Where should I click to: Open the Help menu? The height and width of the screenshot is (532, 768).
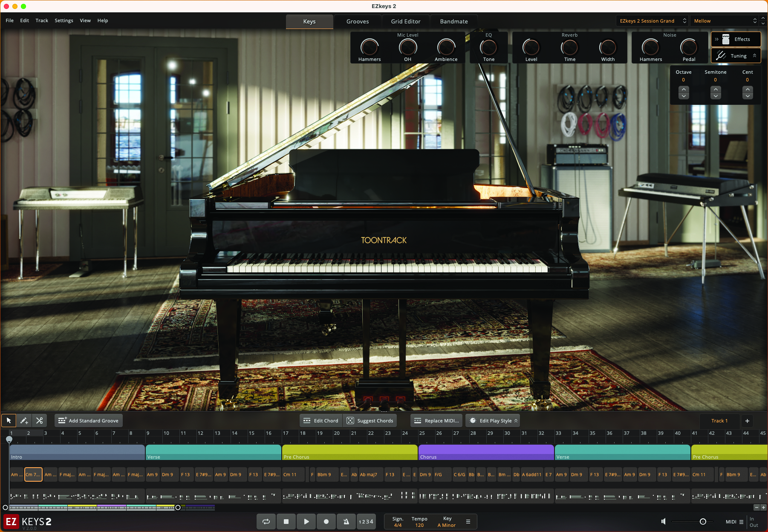(103, 20)
